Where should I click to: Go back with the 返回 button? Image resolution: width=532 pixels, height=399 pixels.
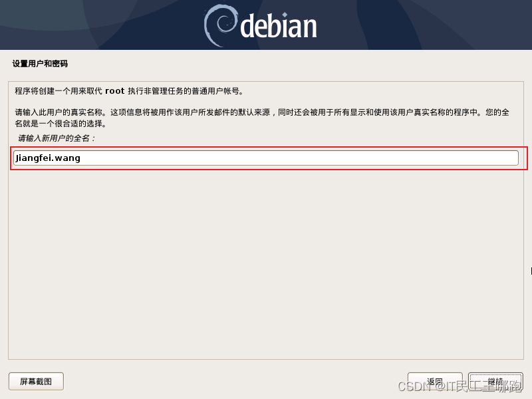point(435,381)
